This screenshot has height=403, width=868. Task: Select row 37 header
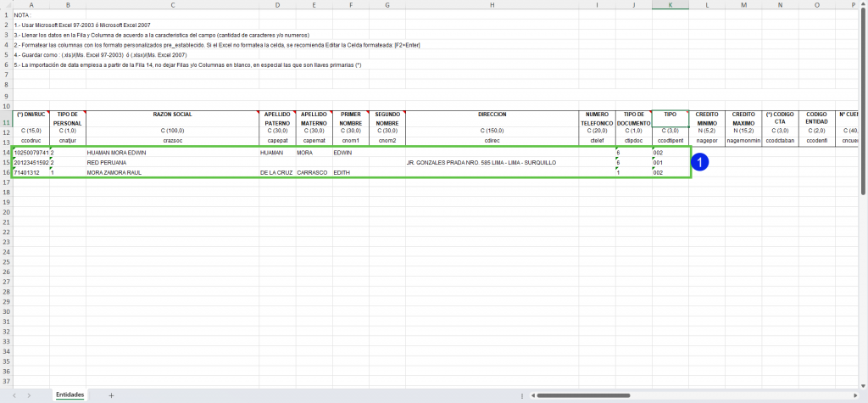pyautogui.click(x=6, y=382)
